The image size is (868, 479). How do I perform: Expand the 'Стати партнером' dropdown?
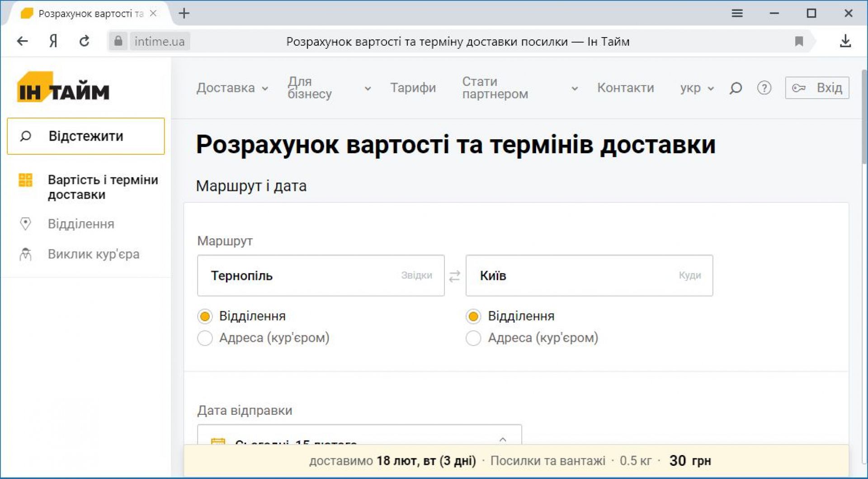coord(519,88)
